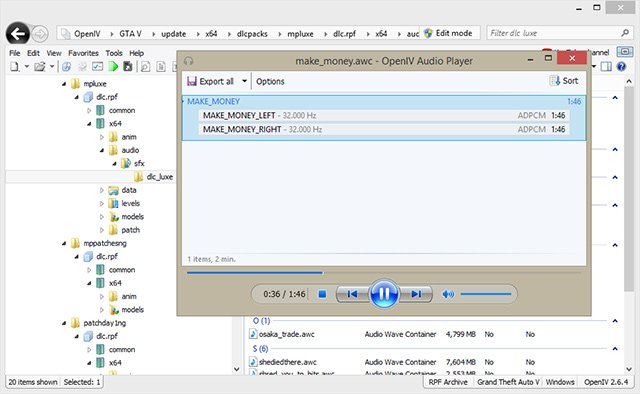Mute audio with the speaker icon
Viewport: 640px width, 394px height.
pos(448,294)
